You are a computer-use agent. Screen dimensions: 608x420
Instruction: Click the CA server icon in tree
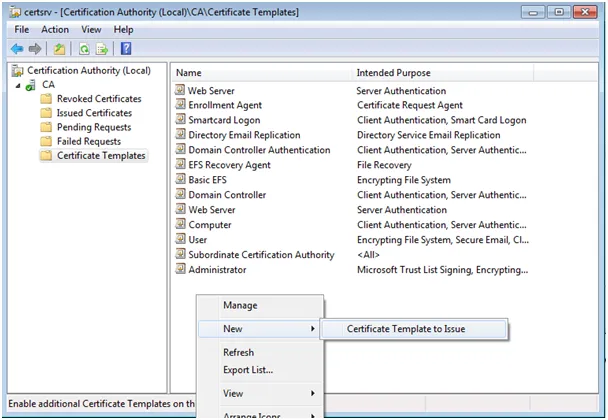pyautogui.click(x=30, y=85)
